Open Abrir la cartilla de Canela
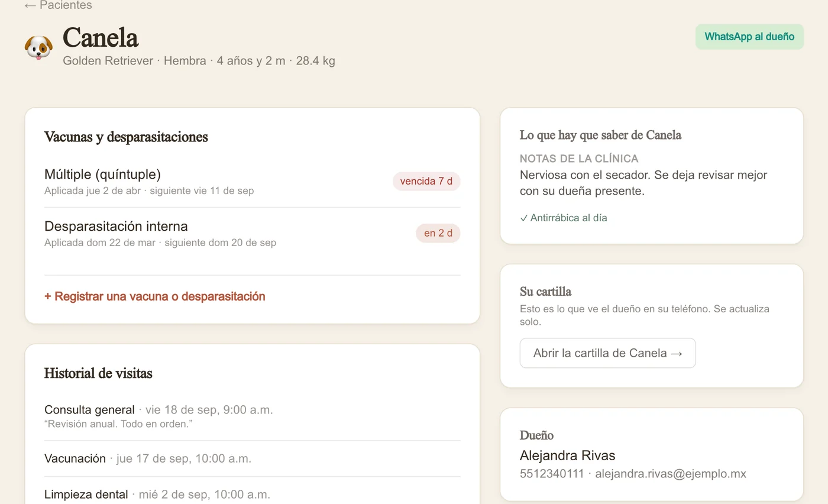Image resolution: width=828 pixels, height=504 pixels. (x=608, y=353)
